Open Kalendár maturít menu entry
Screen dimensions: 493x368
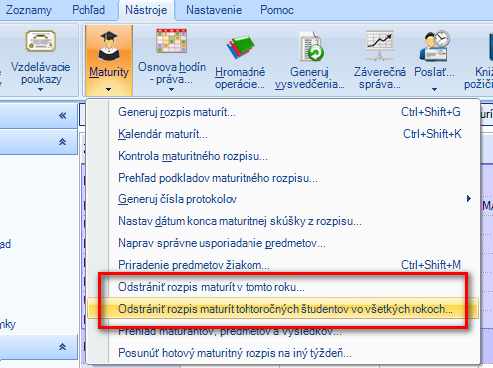pos(283,134)
